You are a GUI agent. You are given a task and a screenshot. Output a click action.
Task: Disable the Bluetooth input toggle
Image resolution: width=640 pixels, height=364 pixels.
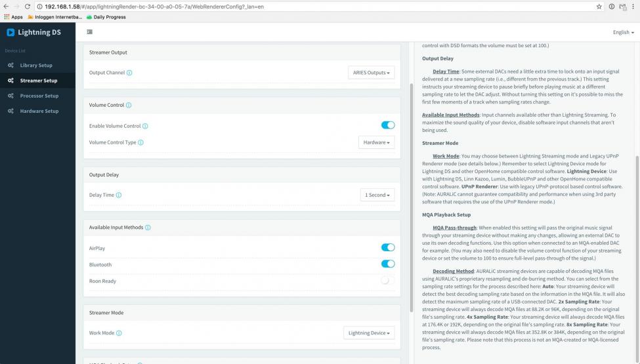tap(388, 264)
